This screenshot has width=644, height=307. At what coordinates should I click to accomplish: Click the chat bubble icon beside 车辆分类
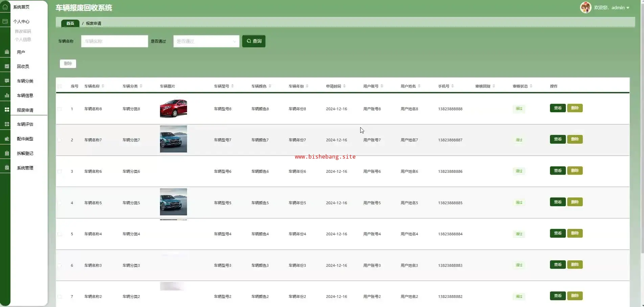pos(7,81)
